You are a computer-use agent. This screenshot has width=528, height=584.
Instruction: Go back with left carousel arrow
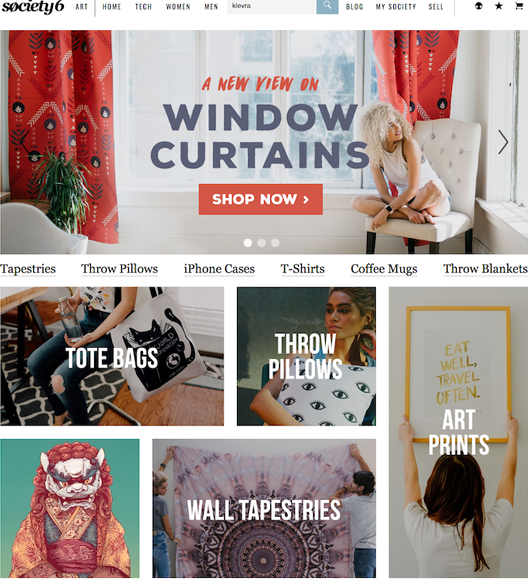(x=25, y=142)
